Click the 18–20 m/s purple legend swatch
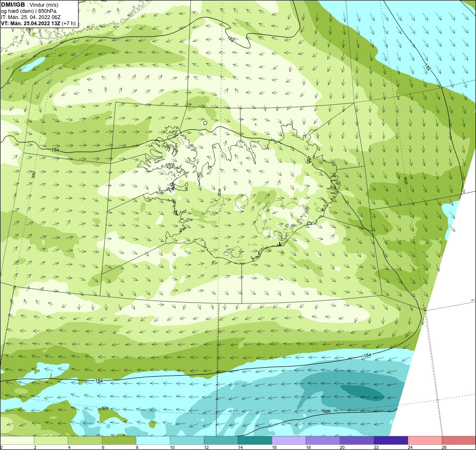Screen dimensions: 476x450 [x=323, y=440]
